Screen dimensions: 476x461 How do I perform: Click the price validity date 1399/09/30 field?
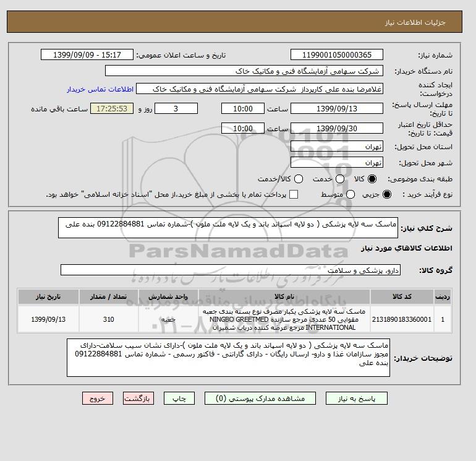[337, 128]
